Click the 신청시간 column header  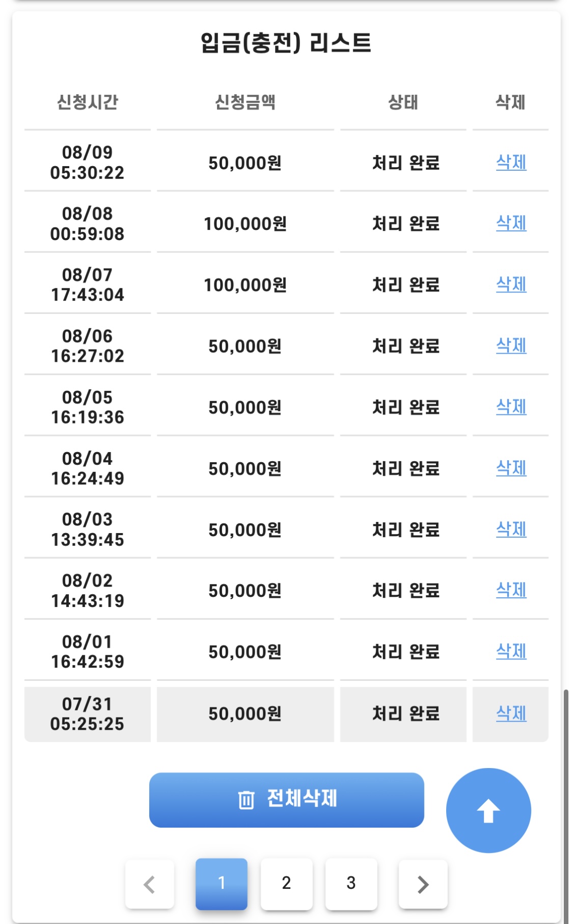(x=88, y=102)
